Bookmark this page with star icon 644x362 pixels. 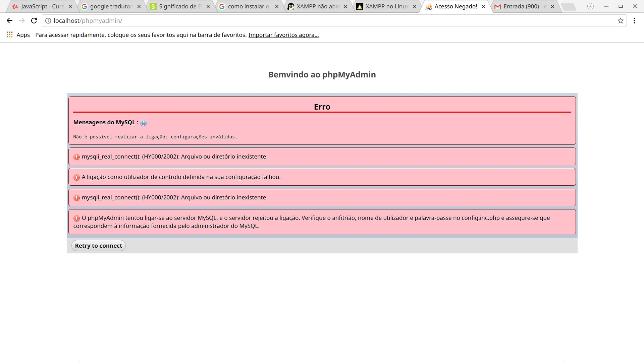tap(621, 21)
